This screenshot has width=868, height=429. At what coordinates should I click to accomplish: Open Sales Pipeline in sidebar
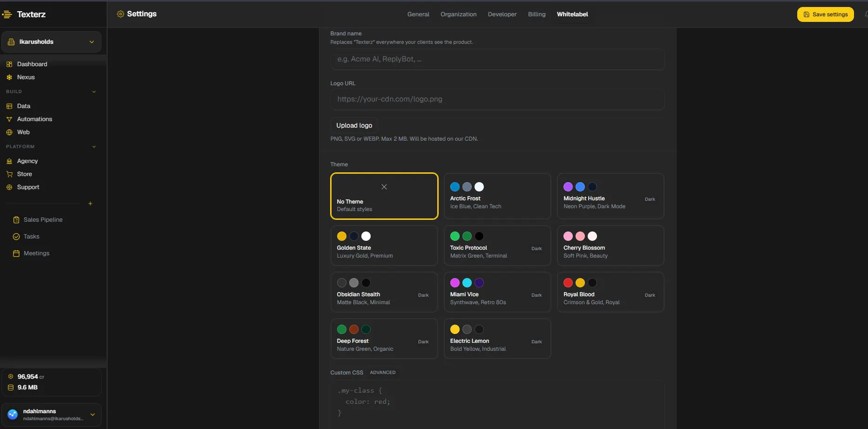coord(43,220)
